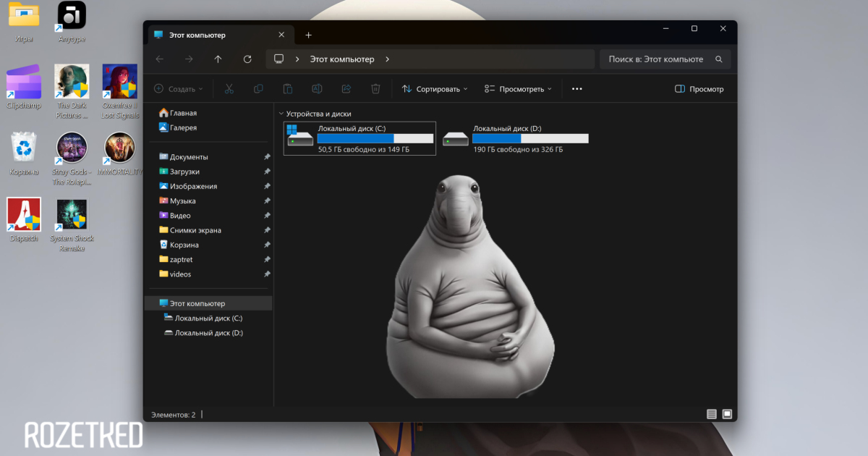This screenshot has height=456, width=868.
Task: Open the Anytype desktop shortcut
Action: pos(72,16)
